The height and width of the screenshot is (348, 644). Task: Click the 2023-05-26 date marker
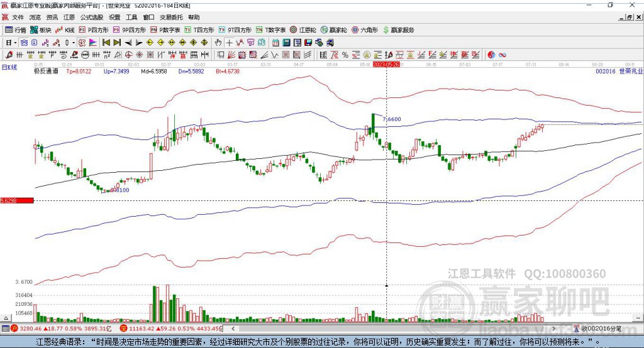386,65
